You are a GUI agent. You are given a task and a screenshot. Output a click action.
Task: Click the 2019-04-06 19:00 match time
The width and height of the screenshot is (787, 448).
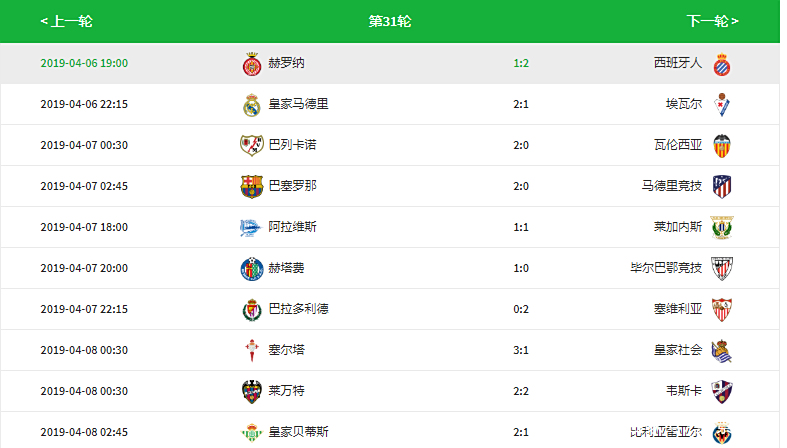84,63
